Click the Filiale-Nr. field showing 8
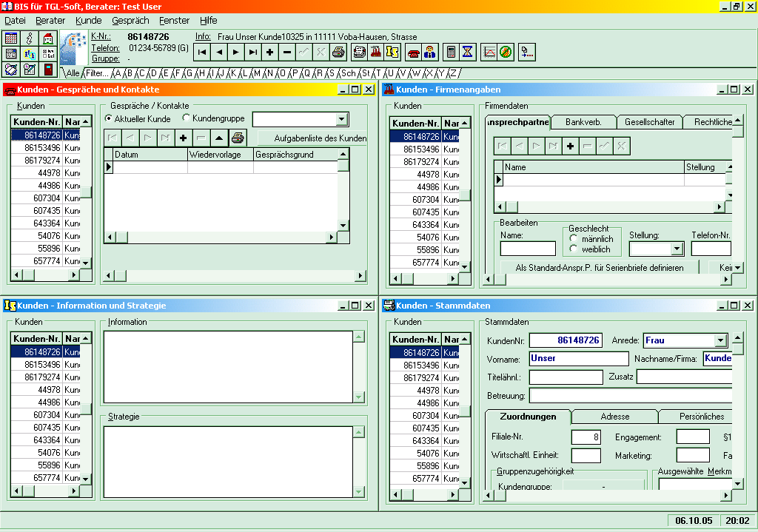The image size is (758, 532). click(586, 437)
